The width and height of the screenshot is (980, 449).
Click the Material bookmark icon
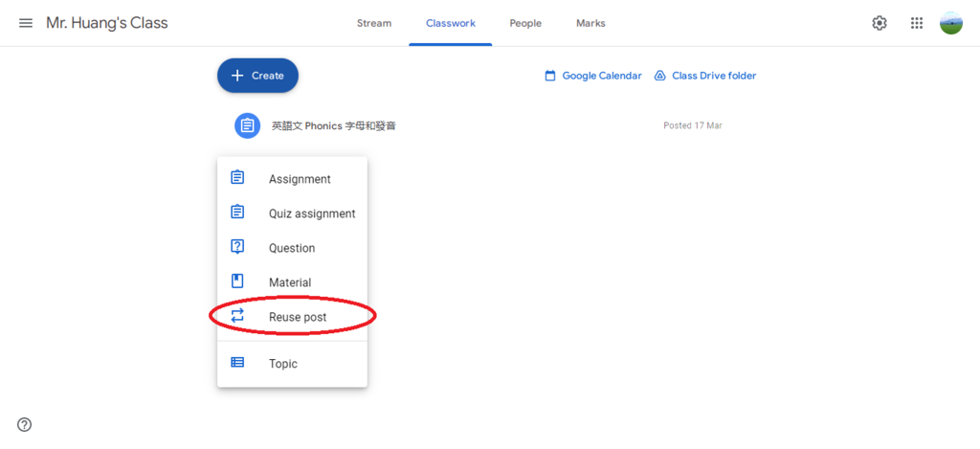point(237,281)
